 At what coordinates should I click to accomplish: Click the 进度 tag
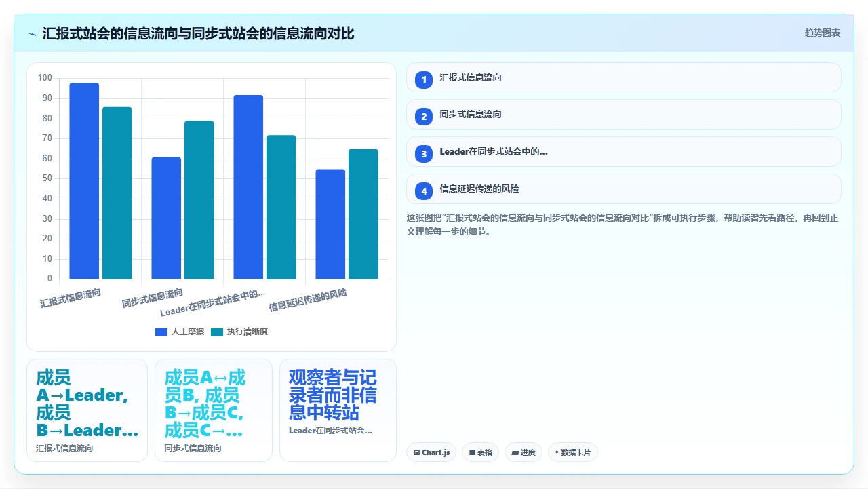pos(523,452)
